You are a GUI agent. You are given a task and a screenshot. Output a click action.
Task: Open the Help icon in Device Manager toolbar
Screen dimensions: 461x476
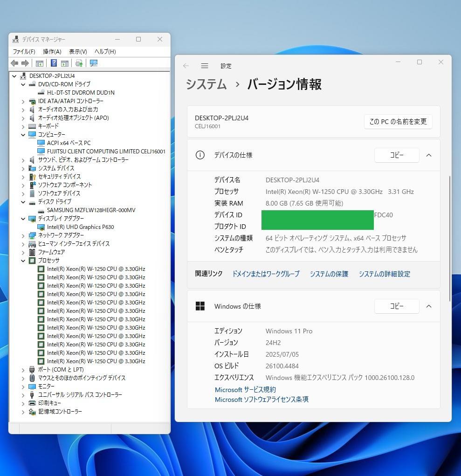53,63
